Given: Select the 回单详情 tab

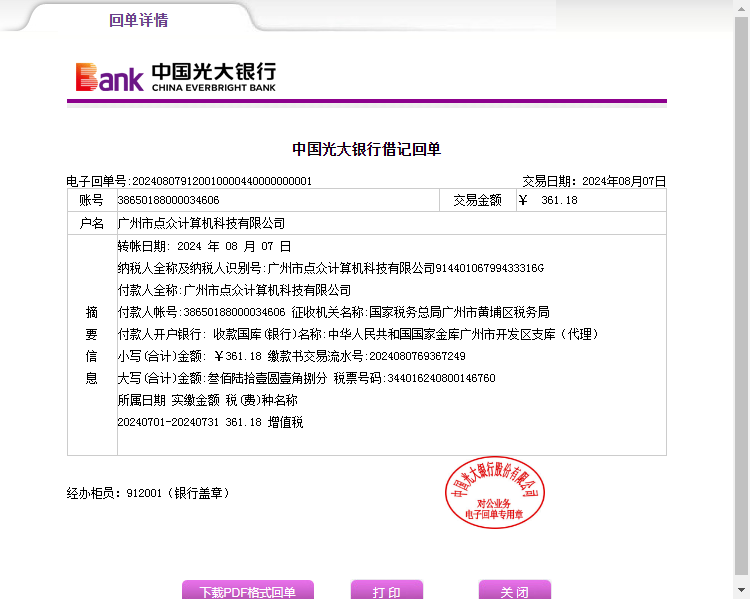Looking at the screenshot, I should point(139,20).
